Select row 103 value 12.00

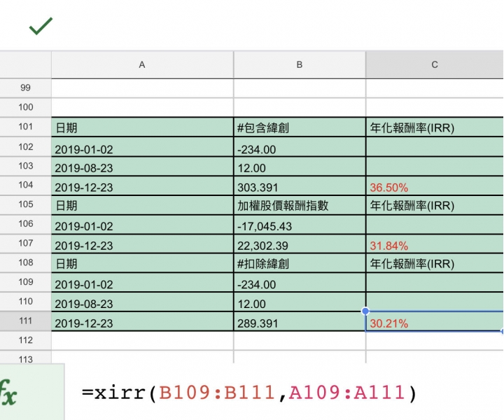pos(300,166)
